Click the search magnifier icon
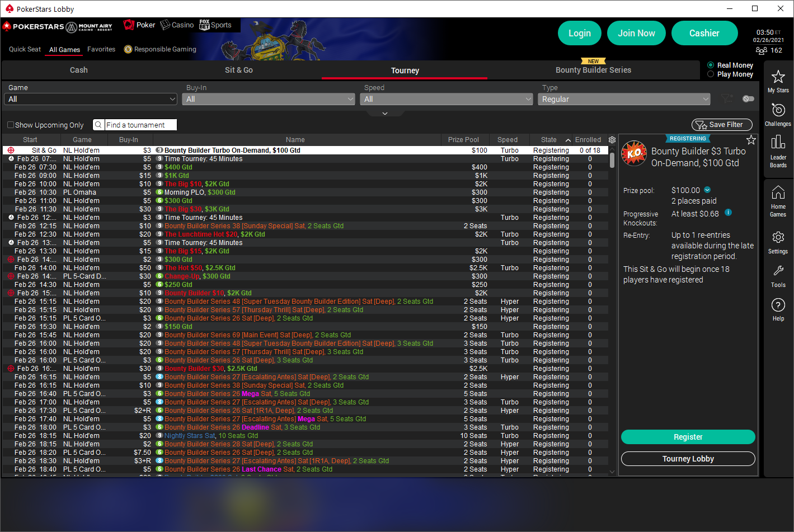 tap(98, 125)
